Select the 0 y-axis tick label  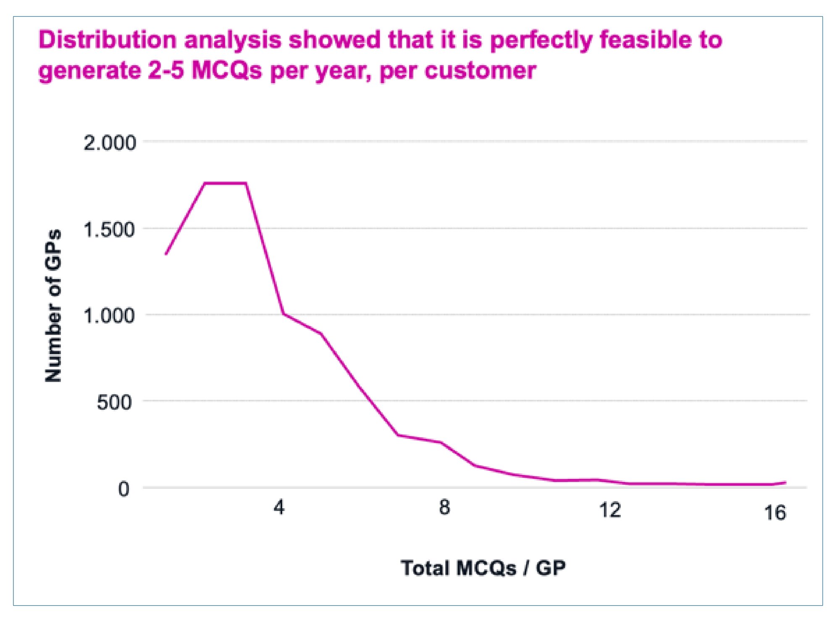(124, 489)
